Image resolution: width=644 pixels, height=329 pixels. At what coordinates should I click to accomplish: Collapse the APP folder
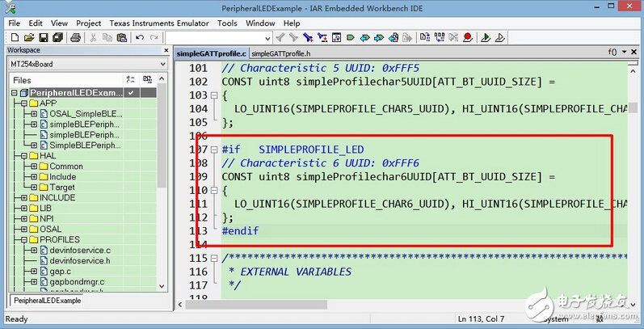click(x=24, y=103)
